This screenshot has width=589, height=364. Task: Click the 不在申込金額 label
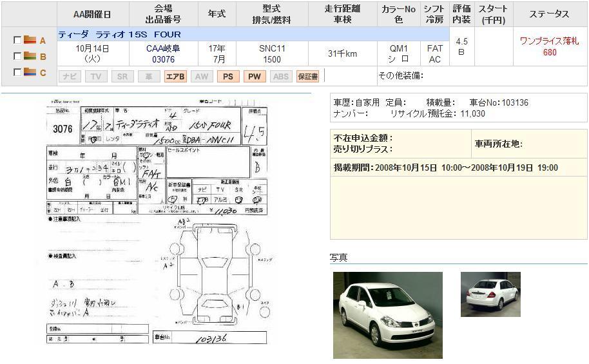[363, 139]
